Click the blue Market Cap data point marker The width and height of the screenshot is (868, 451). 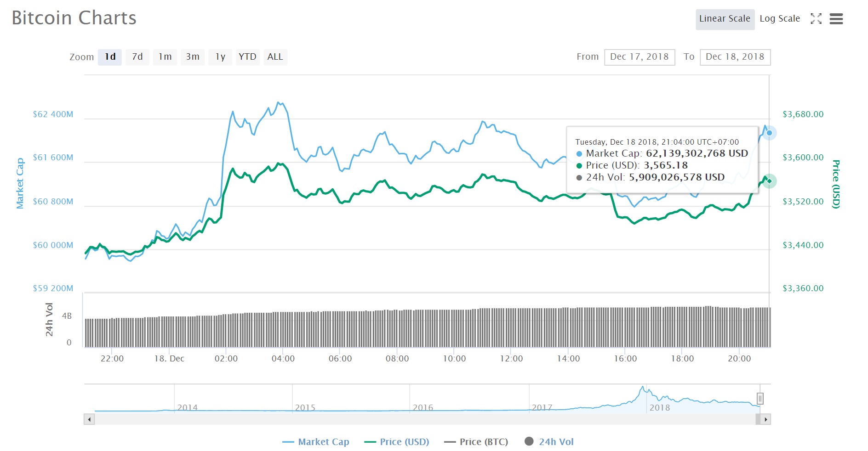click(769, 133)
